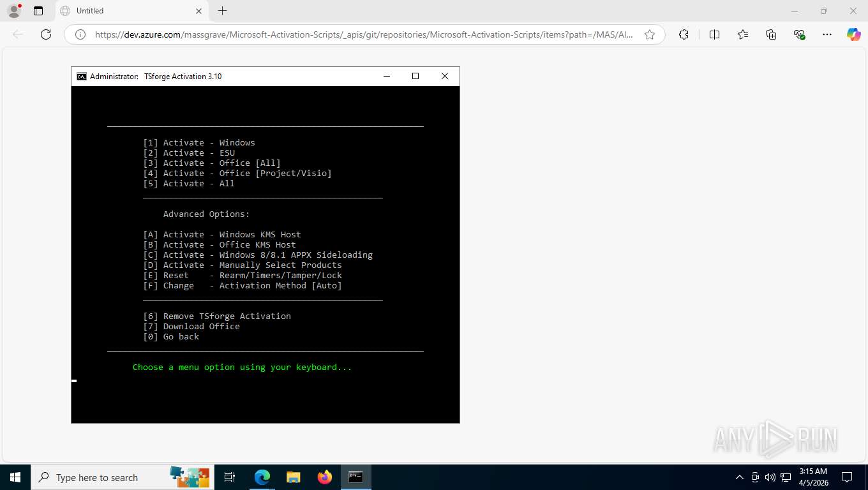Open the notification center icon
Image resolution: width=868 pixels, height=490 pixels.
pos(847,477)
